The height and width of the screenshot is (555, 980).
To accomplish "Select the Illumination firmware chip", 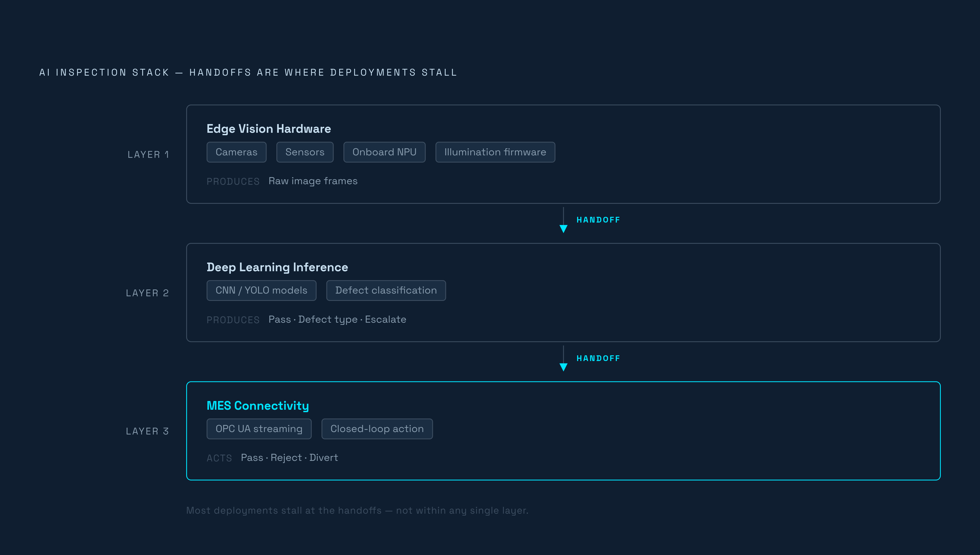I will coord(495,152).
